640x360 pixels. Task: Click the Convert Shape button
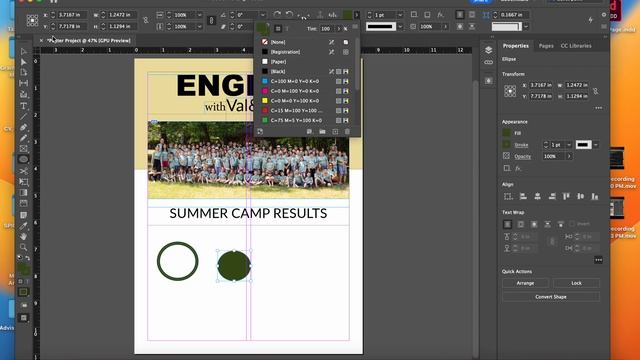coord(551,297)
